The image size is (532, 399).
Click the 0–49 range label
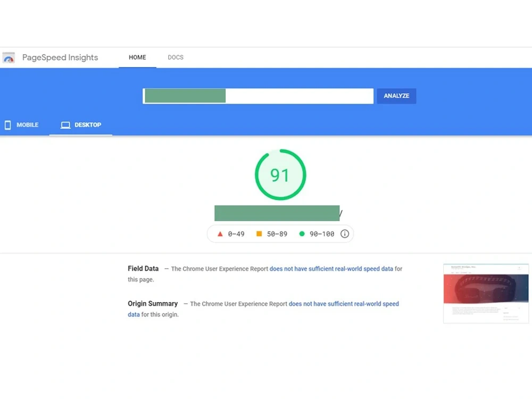(236, 234)
